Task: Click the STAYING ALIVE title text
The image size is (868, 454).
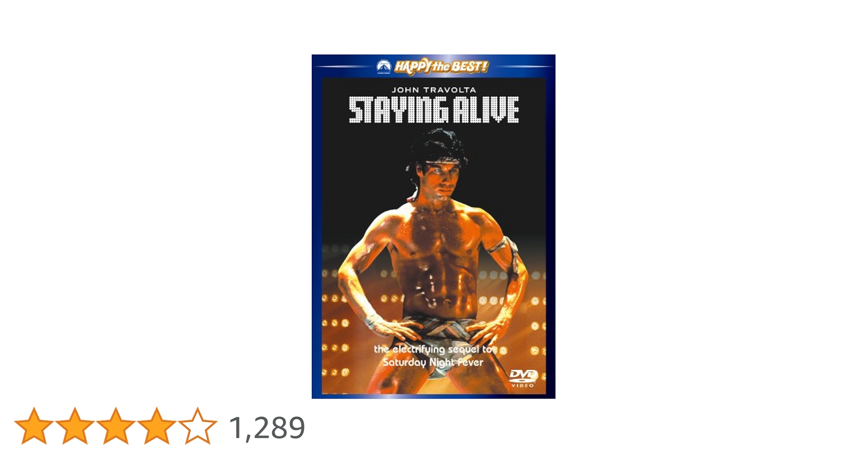Action: pyautogui.click(x=434, y=109)
